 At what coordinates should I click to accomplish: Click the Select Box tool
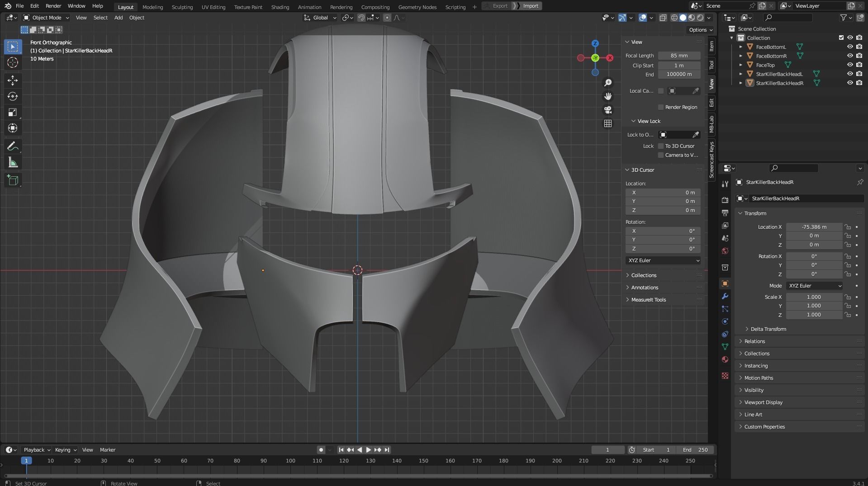point(13,47)
